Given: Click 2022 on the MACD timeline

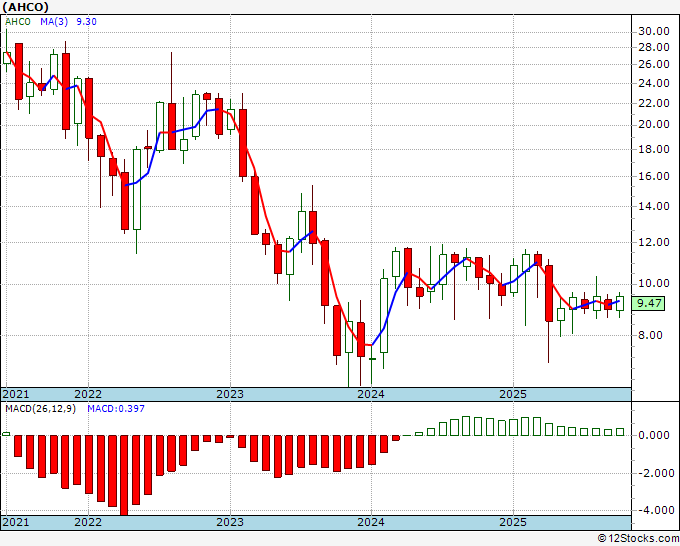Looking at the screenshot, I should pos(88,522).
